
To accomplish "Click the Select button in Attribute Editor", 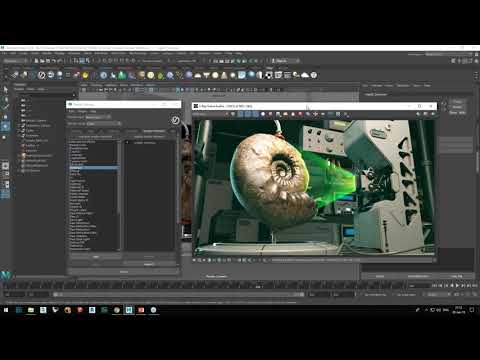I will (x=380, y=276).
